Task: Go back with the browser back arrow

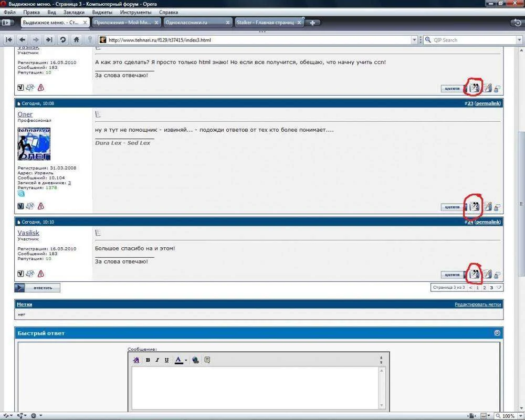Action: click(23, 40)
